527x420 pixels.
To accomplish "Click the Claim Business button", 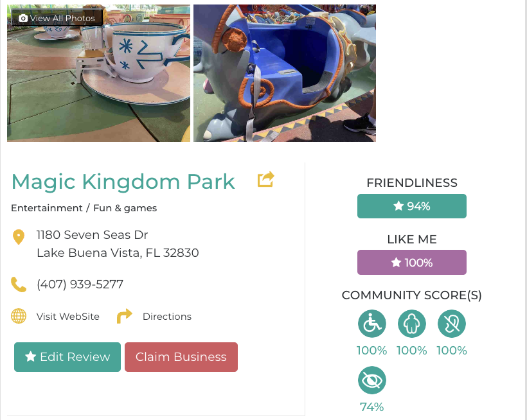I will pos(181,357).
